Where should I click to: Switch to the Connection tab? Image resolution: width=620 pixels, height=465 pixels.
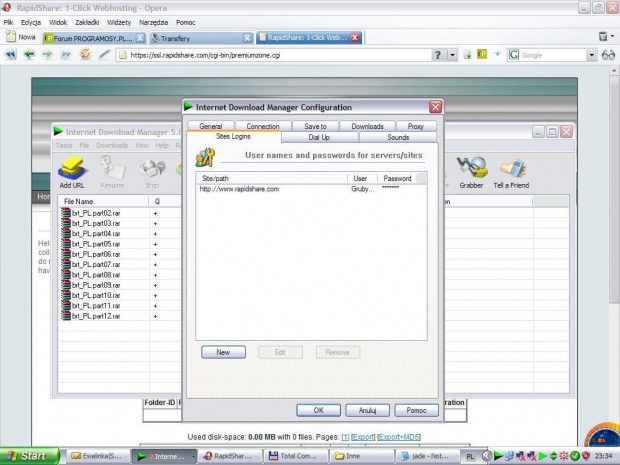click(x=263, y=126)
